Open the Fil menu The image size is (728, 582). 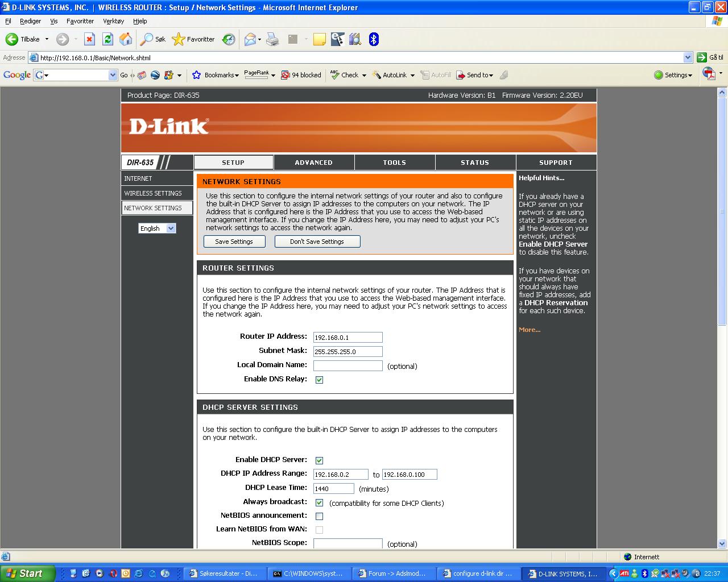pos(8,21)
